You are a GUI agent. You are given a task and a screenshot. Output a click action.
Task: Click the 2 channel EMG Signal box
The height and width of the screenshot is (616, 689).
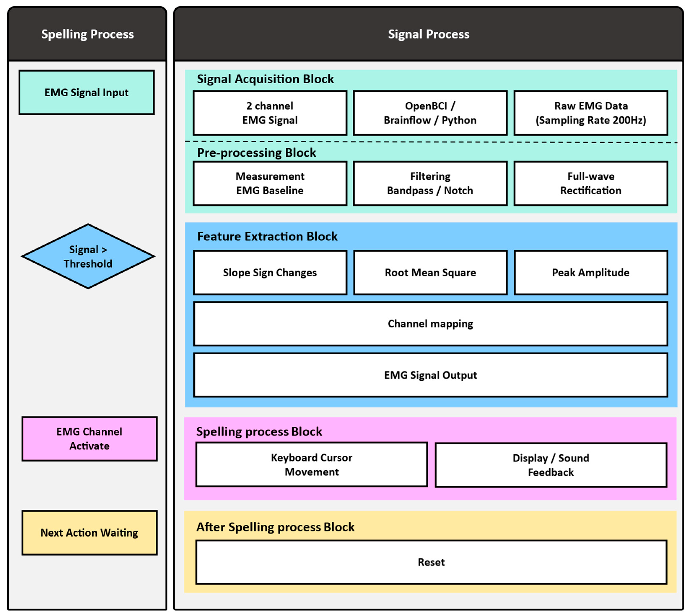[x=270, y=113]
